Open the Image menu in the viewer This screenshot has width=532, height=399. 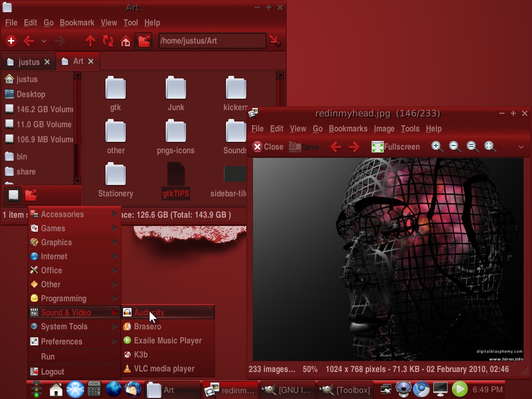(x=384, y=129)
